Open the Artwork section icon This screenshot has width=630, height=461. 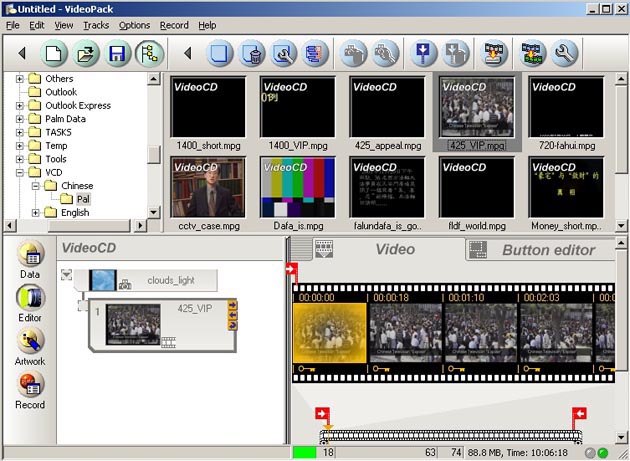(30, 344)
